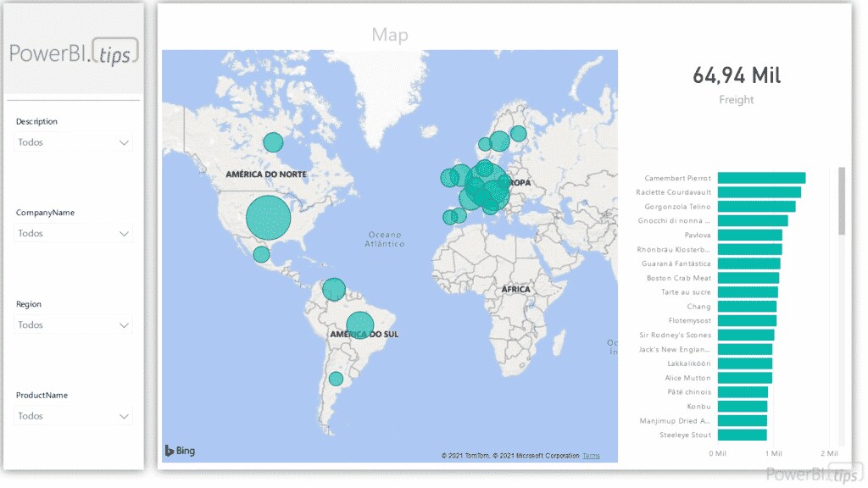
Task: Select the Chang bar
Action: 748,307
